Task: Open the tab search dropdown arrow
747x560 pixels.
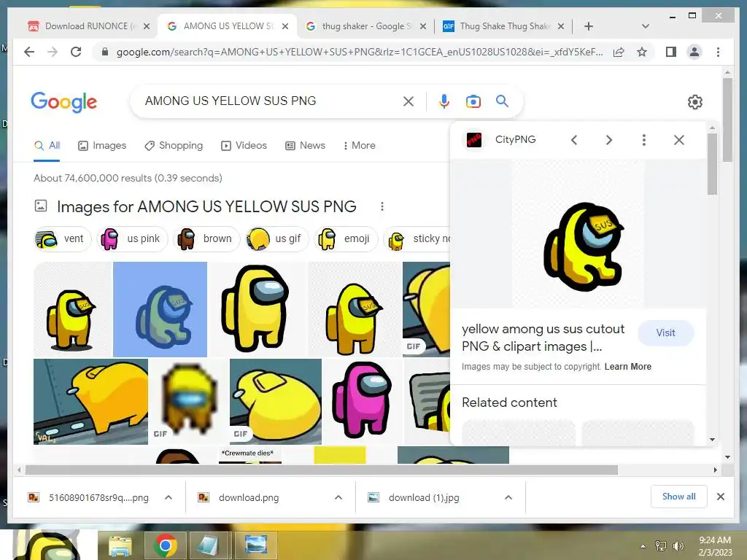Action: (645, 26)
